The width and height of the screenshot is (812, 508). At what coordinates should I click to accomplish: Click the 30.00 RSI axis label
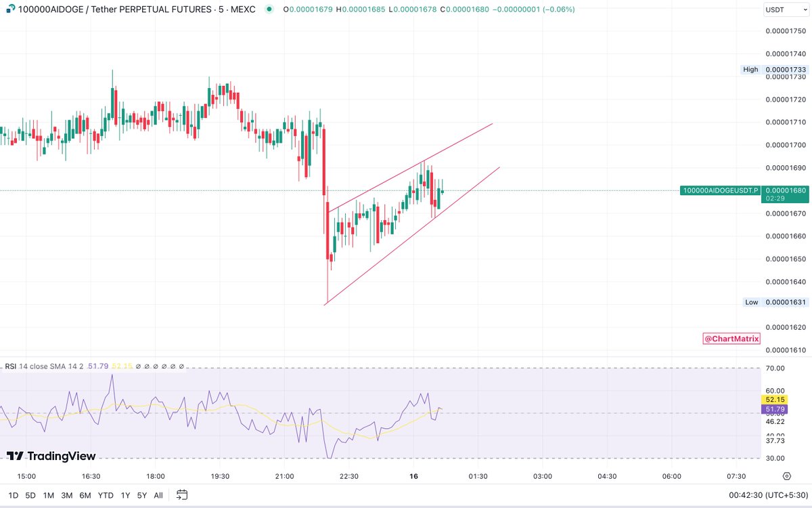775,459
